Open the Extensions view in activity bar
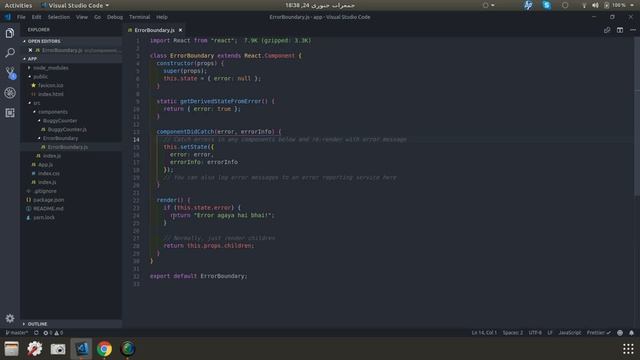This screenshot has width=640, height=360. click(10, 113)
